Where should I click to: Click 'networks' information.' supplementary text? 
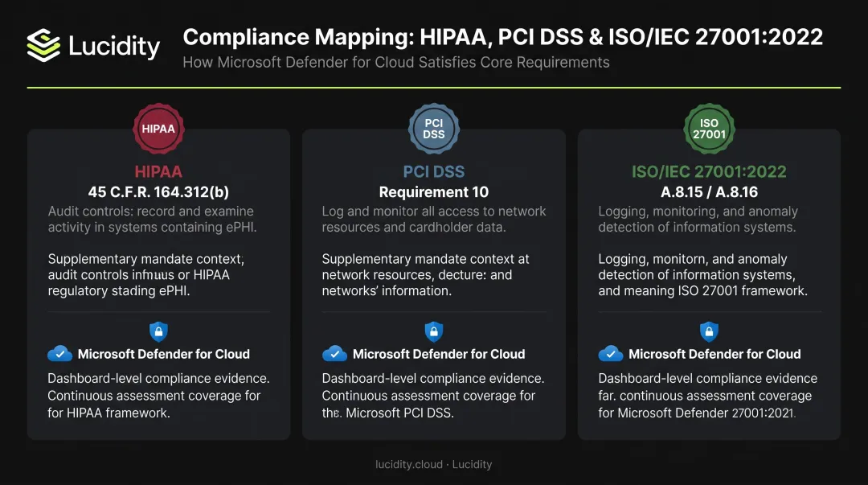(387, 291)
